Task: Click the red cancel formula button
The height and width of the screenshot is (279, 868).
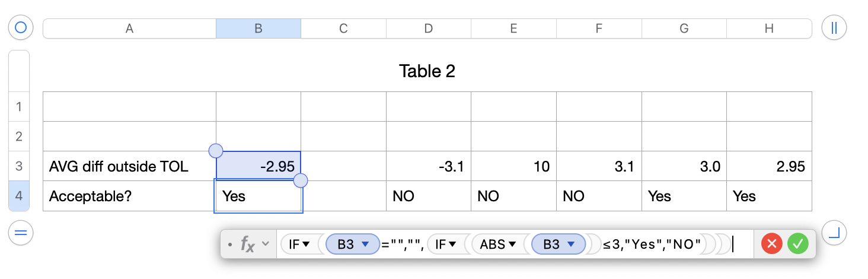Action: (x=771, y=243)
